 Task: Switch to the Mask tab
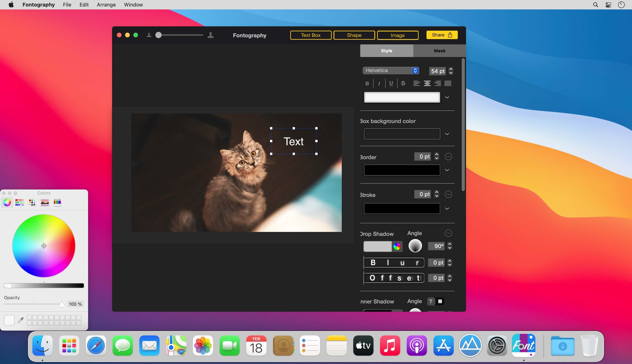pos(439,51)
